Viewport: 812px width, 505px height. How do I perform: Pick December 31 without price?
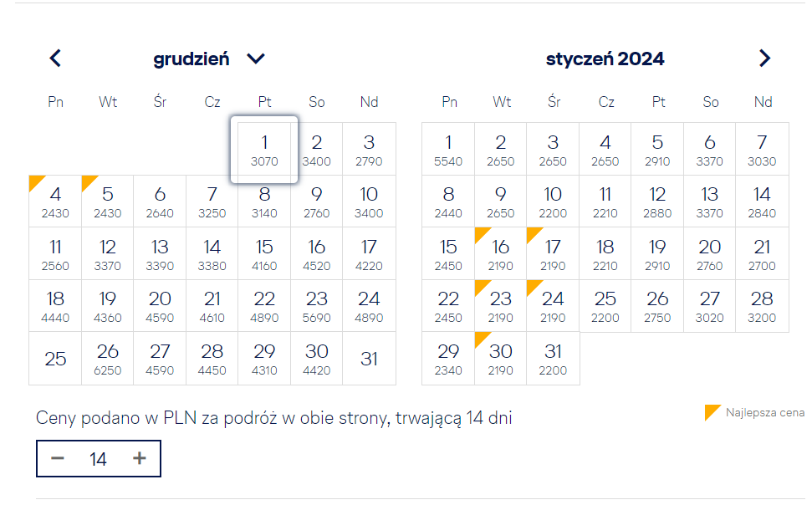pyautogui.click(x=369, y=359)
